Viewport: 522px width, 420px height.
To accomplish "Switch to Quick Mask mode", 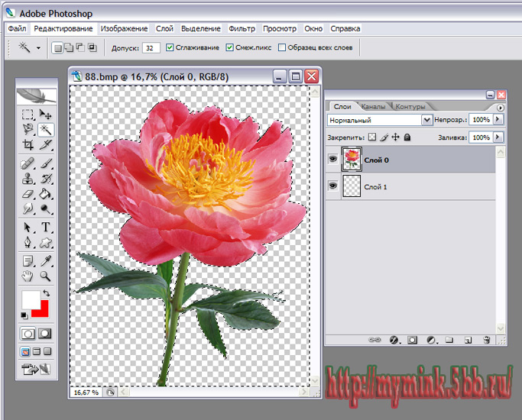I will 44,334.
